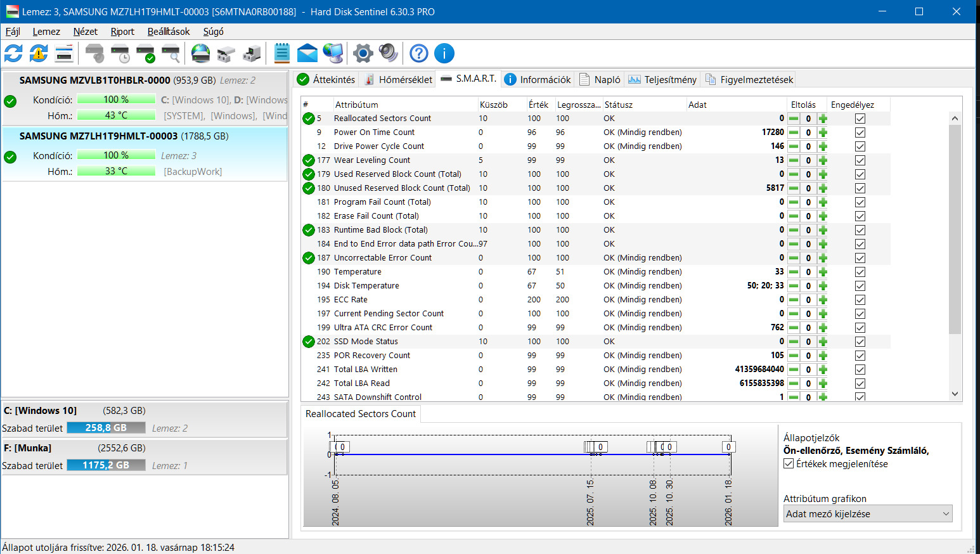
Task: Click the refresh icon with warning triangle
Action: [39, 53]
